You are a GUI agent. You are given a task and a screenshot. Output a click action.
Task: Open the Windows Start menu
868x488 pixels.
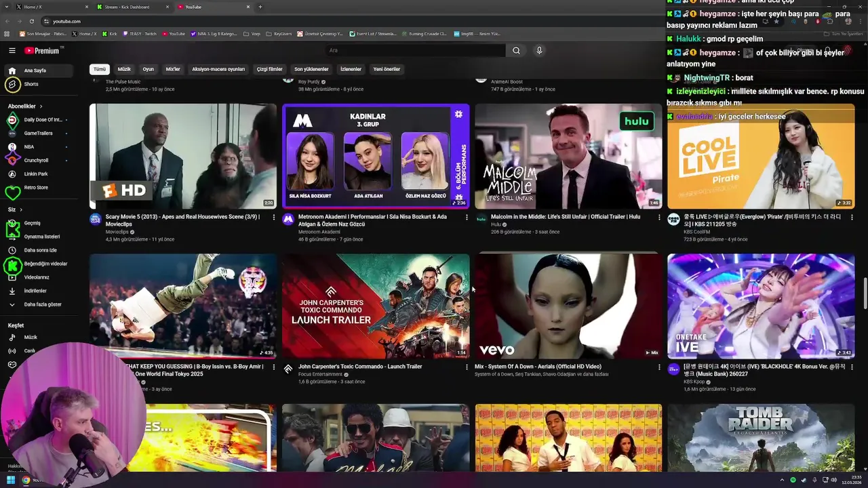point(11,480)
